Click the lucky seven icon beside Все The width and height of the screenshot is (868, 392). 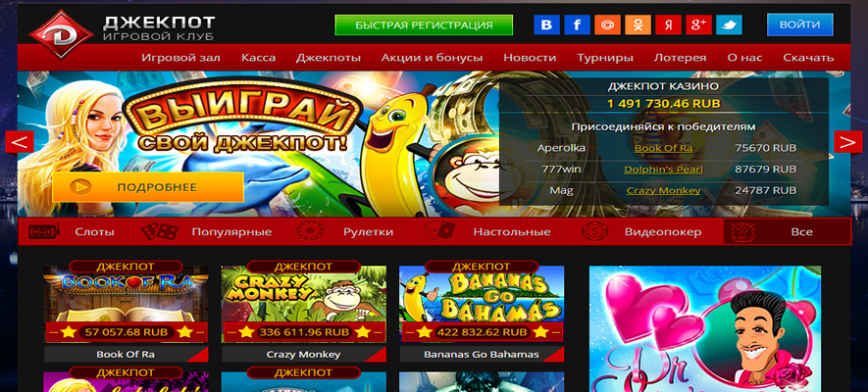pos(742,231)
